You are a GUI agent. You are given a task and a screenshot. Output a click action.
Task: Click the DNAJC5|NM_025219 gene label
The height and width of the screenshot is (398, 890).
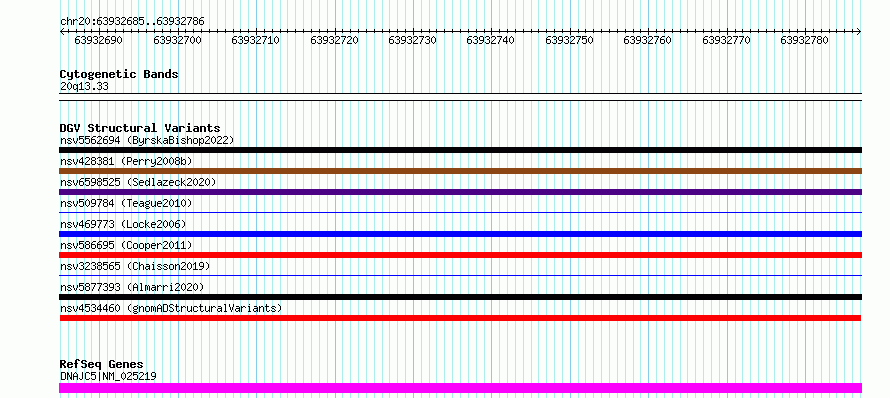point(108,376)
